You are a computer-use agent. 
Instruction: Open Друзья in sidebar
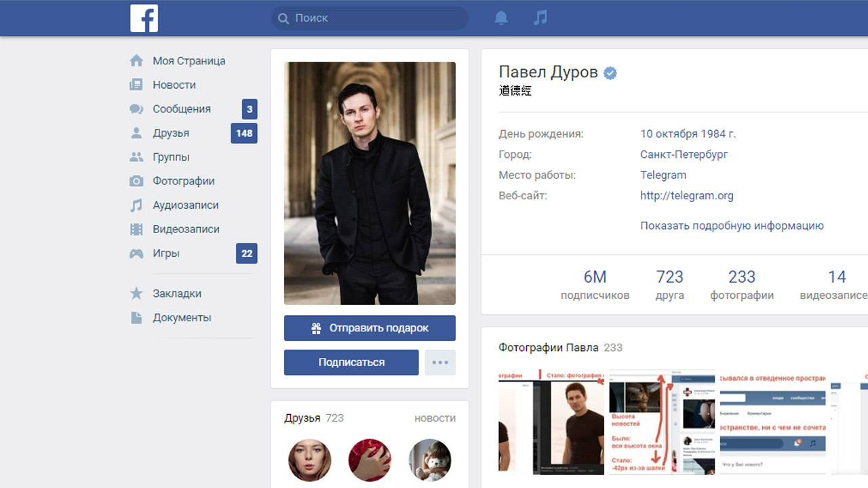pyautogui.click(x=171, y=133)
